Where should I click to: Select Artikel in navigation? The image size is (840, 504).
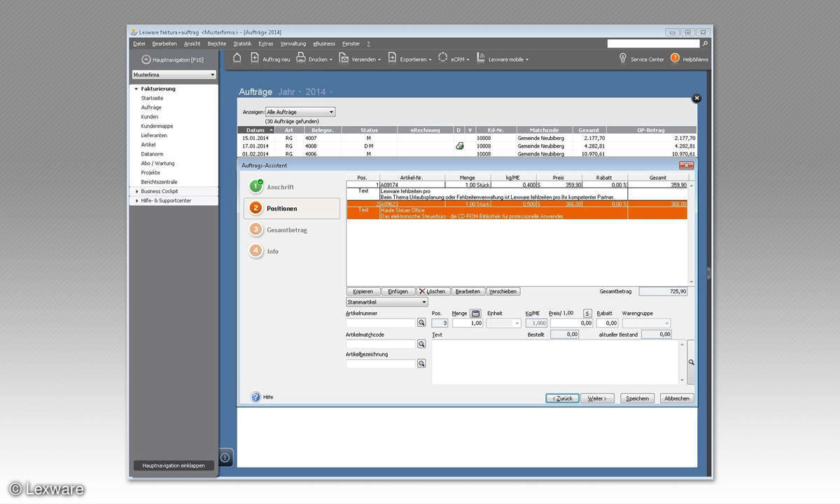pyautogui.click(x=148, y=144)
